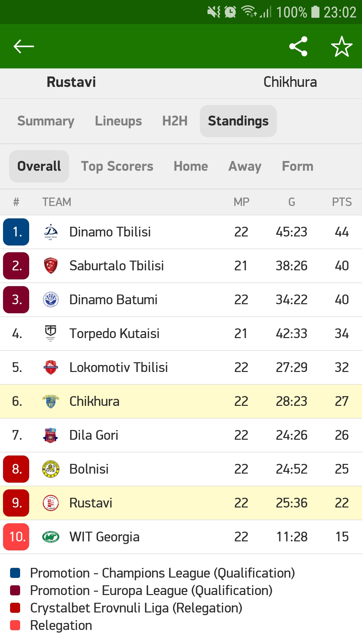The width and height of the screenshot is (362, 644).
Task: Select the Summary tab
Action: coord(46,121)
